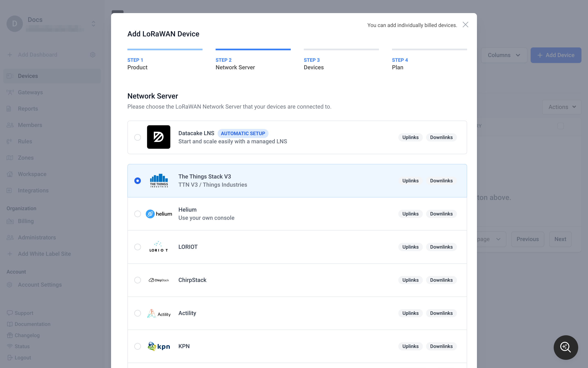Click the KPN logo
The height and width of the screenshot is (368, 588).
[159, 346]
